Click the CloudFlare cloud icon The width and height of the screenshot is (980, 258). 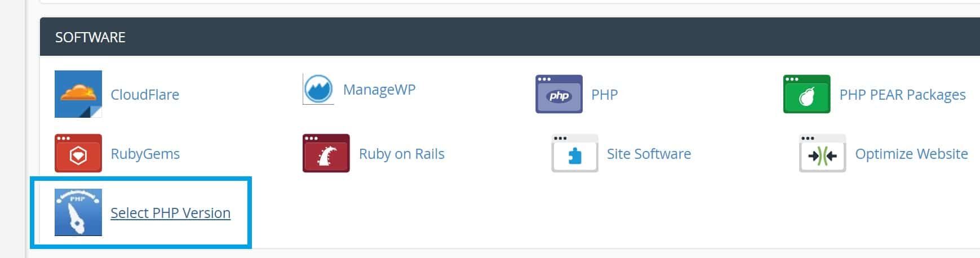(78, 94)
